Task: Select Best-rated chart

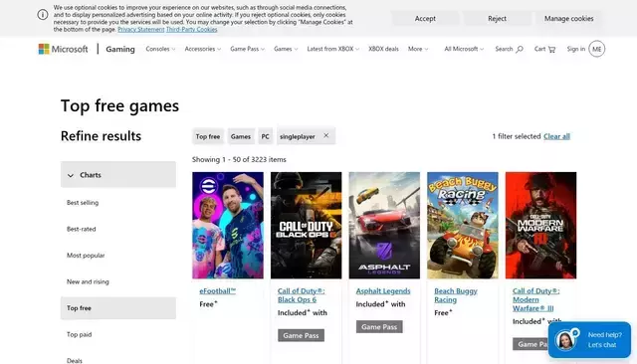Action: pos(82,229)
